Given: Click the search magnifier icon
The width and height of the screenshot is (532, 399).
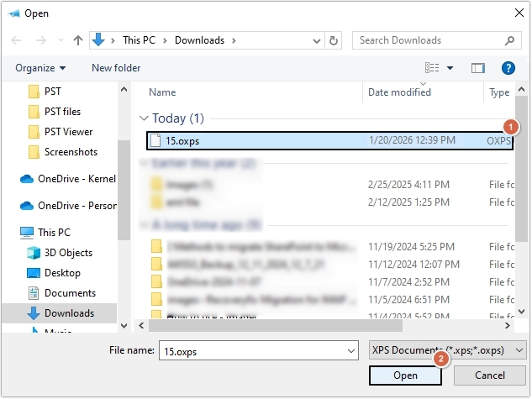Looking at the screenshot, I should coord(509,40).
